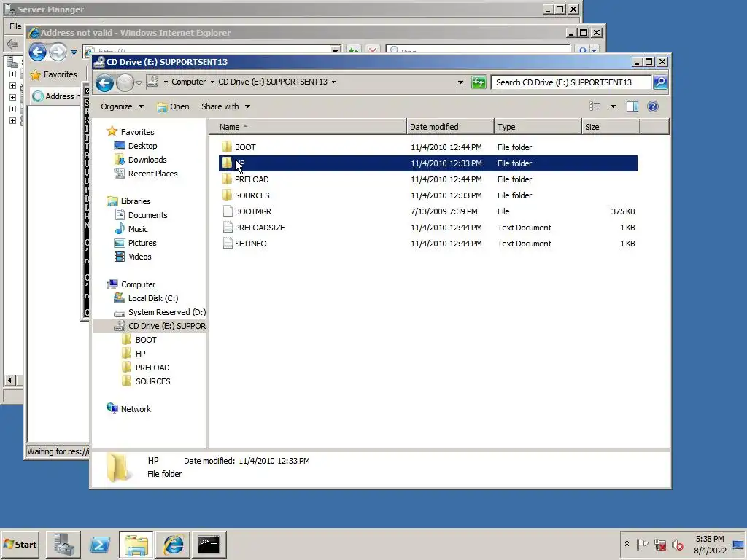This screenshot has height=560, width=747.
Task: Select Local Disk (C:) in navigation pane
Action: (x=153, y=298)
